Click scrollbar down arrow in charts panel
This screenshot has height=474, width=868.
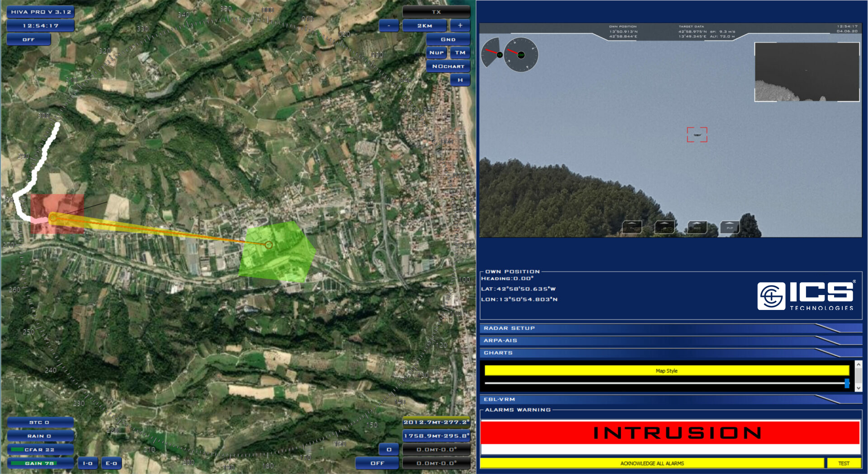pos(858,388)
